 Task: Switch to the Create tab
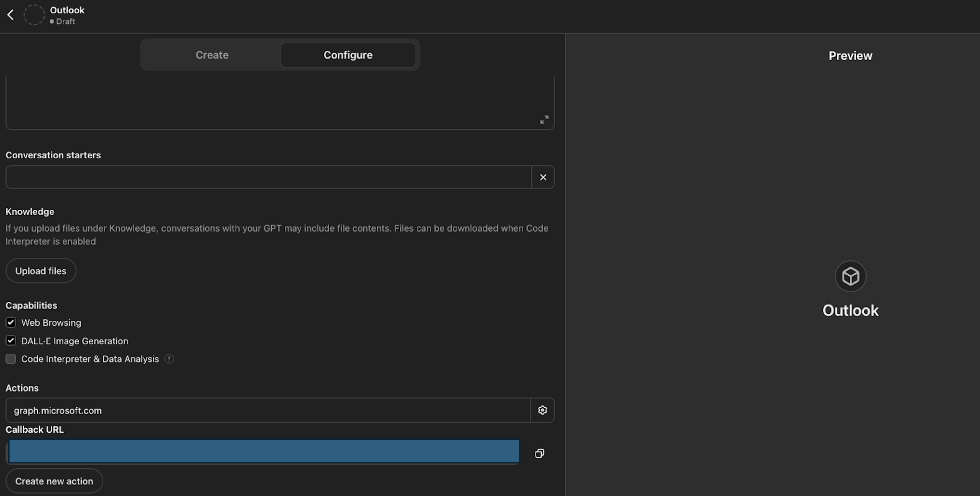[x=212, y=55]
